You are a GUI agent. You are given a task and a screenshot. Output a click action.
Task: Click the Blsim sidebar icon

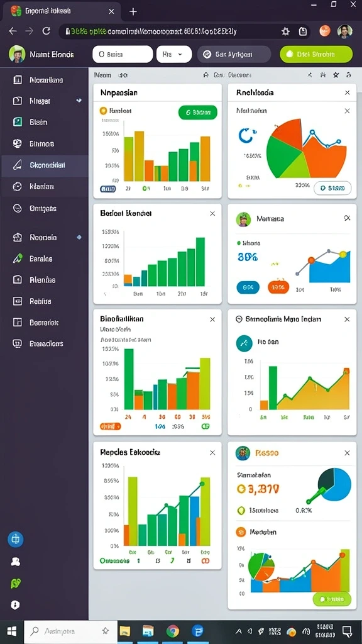(17, 122)
